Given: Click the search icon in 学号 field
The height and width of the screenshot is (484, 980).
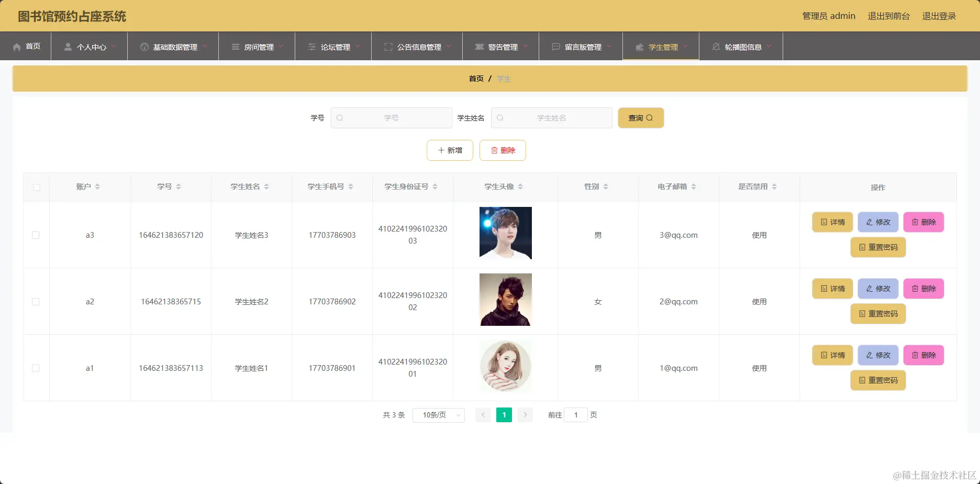Looking at the screenshot, I should [340, 118].
